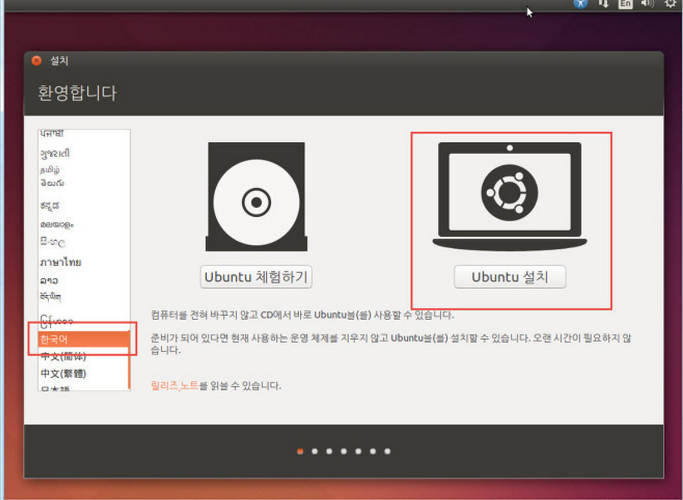Select the CD disc image
Image resolution: width=683 pixels, height=500 pixels.
256,196
